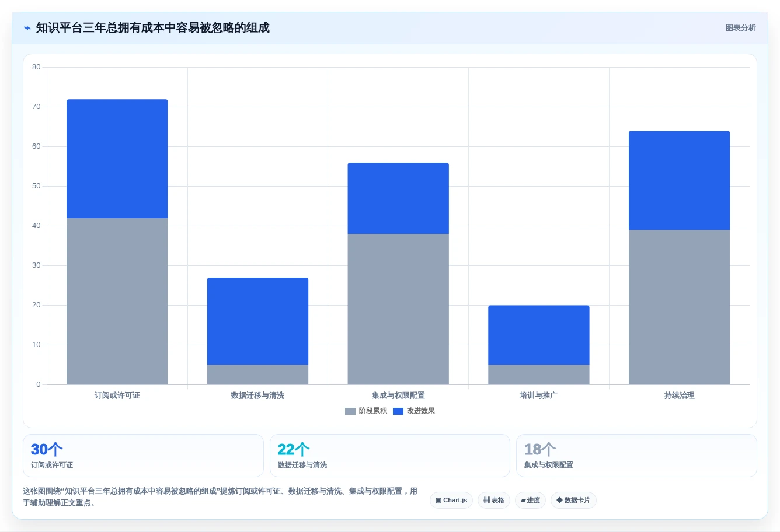Click the 培训与推广 x-axis label

[x=539, y=395]
